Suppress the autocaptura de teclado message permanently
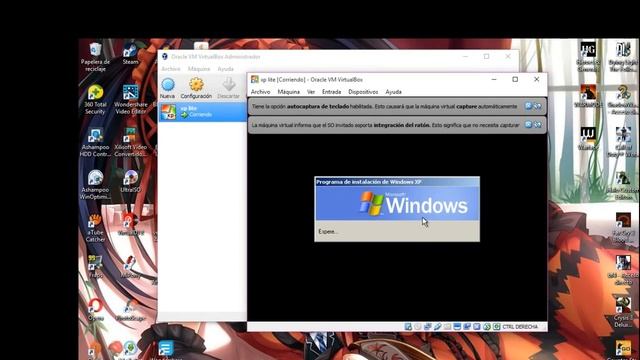This screenshot has height=360, width=640. tap(538, 106)
